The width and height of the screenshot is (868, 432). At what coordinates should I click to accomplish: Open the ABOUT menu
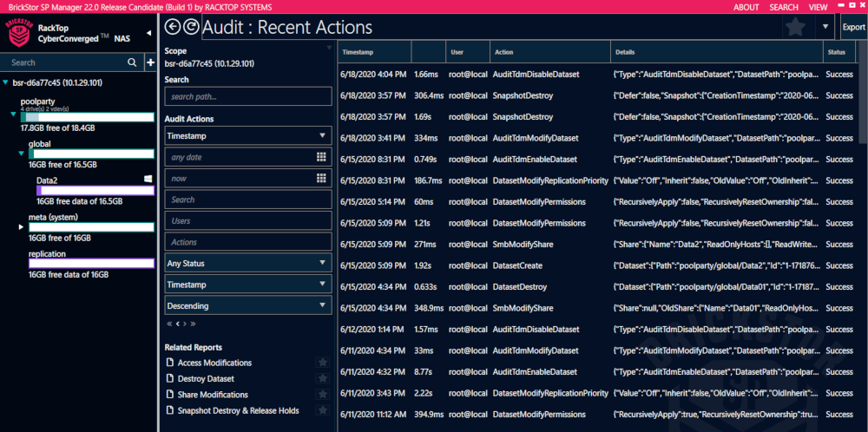746,7
